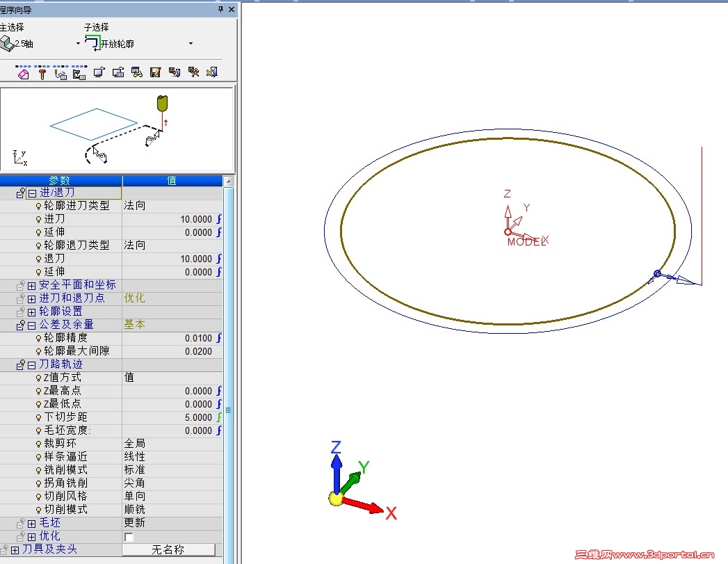Click the save and calculate scissors icon

(193, 72)
